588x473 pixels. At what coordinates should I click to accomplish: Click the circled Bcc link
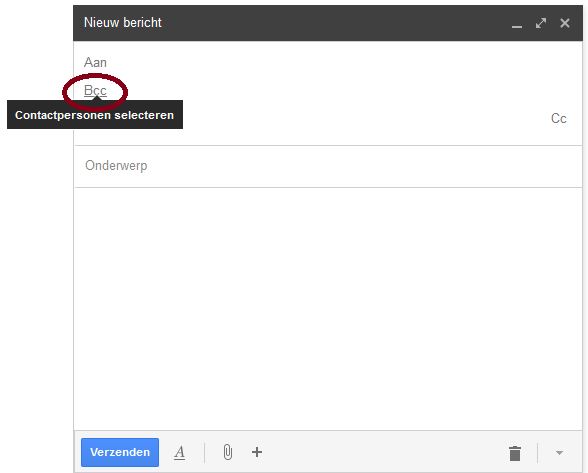point(95,90)
